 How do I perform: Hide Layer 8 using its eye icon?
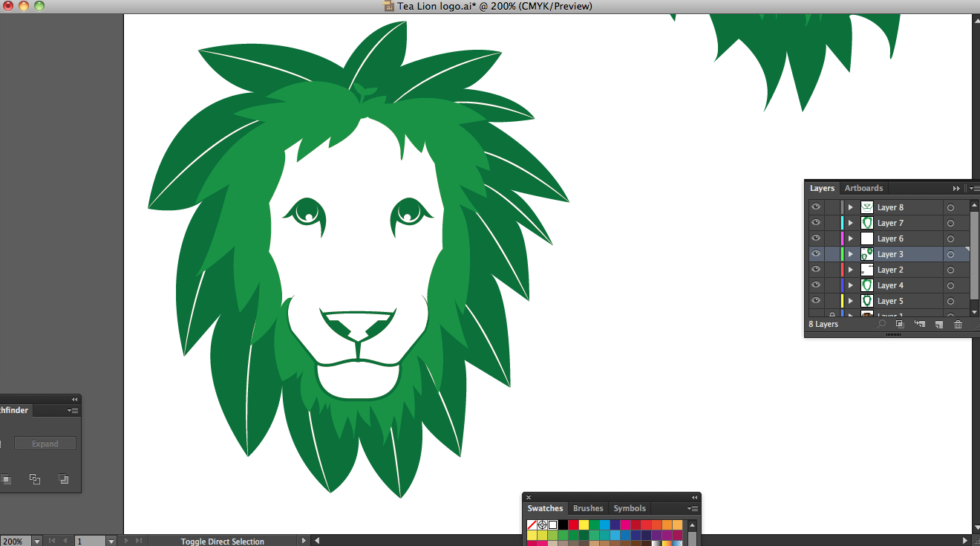(816, 207)
